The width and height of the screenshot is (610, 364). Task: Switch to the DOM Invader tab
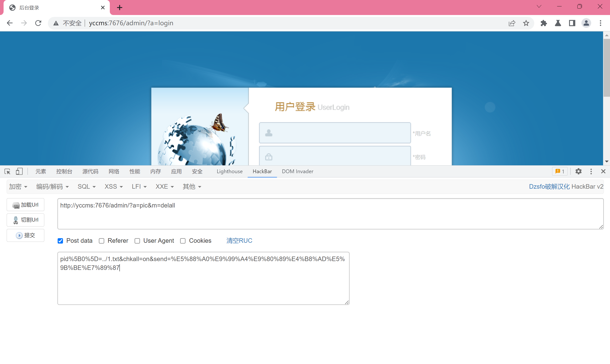[x=297, y=172]
